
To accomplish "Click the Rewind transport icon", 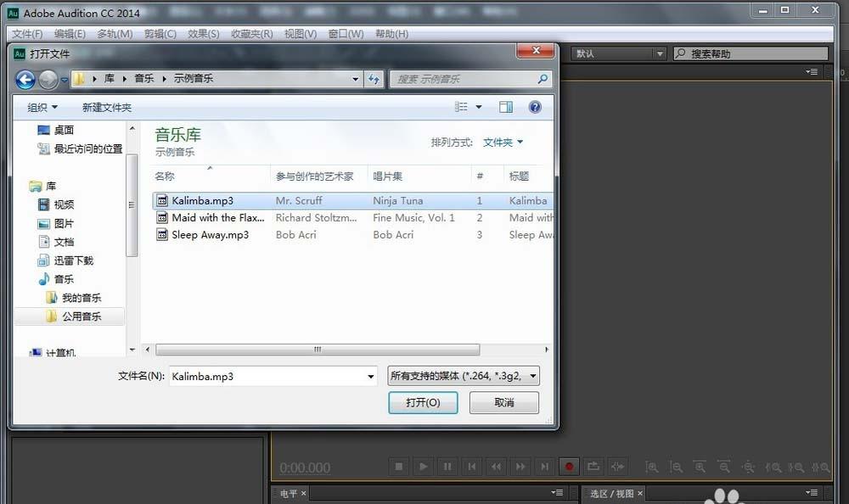I will coord(497,467).
